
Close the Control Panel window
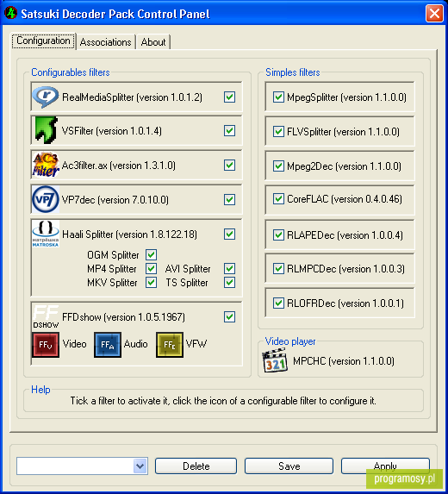click(434, 14)
